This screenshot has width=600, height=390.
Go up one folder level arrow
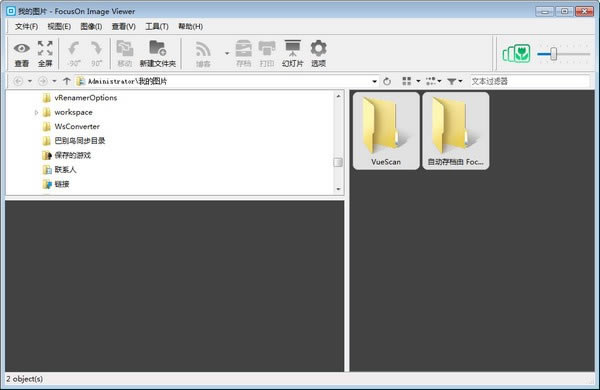tap(67, 81)
